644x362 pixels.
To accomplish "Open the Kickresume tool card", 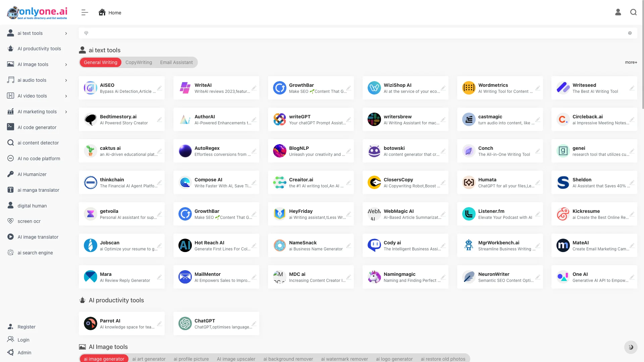I will pyautogui.click(x=594, y=214).
